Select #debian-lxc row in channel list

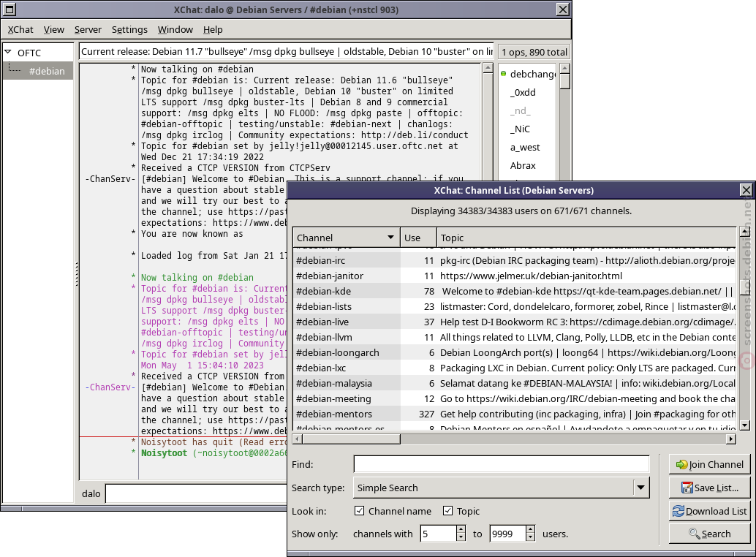pyautogui.click(x=515, y=368)
